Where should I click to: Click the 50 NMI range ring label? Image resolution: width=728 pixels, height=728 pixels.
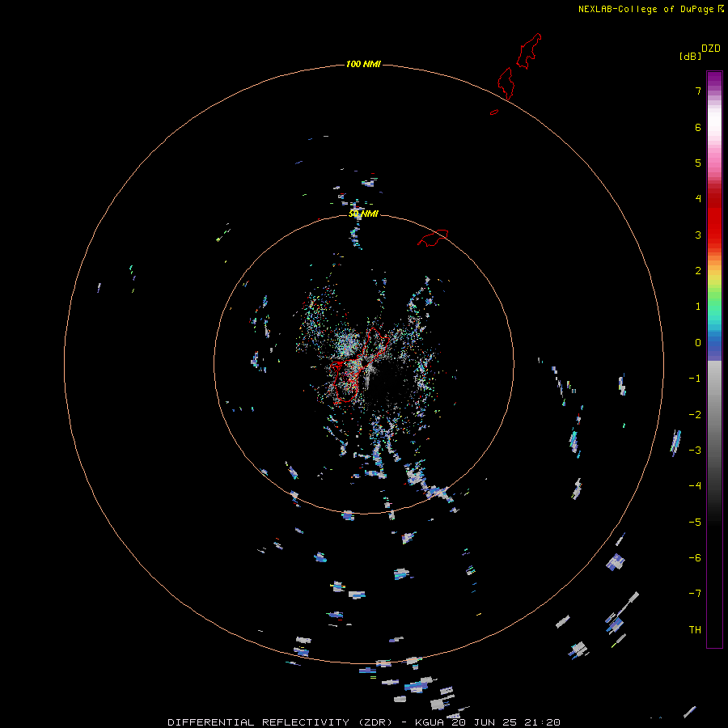pyautogui.click(x=363, y=214)
